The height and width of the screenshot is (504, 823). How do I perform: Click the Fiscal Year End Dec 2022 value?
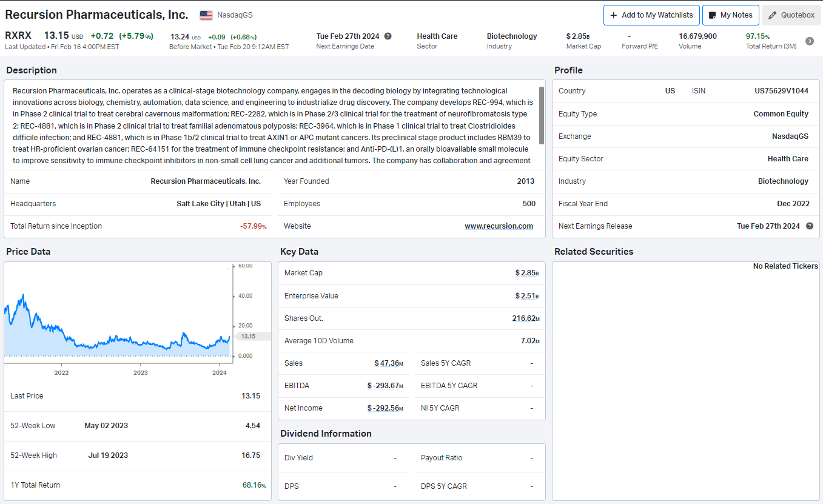tap(793, 204)
